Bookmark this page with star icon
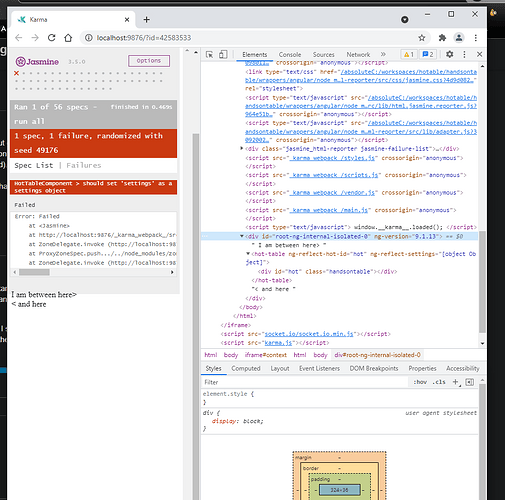505x500 pixels. point(422,38)
